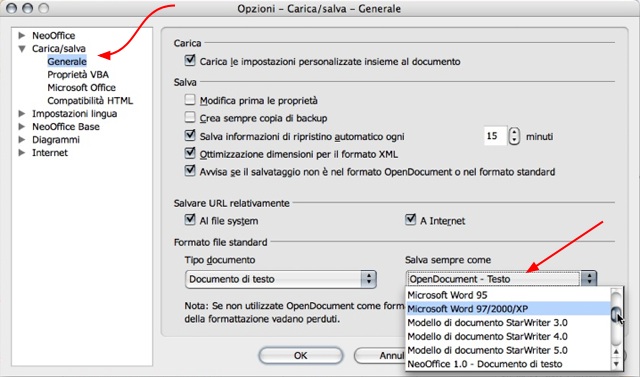
Task: Open the "Tipo documento" dropdown
Action: (x=281, y=279)
